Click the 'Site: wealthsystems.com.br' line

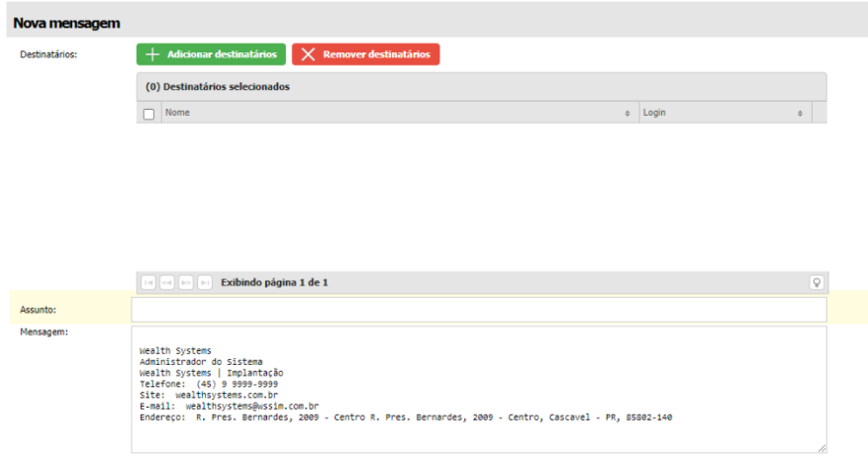point(209,395)
